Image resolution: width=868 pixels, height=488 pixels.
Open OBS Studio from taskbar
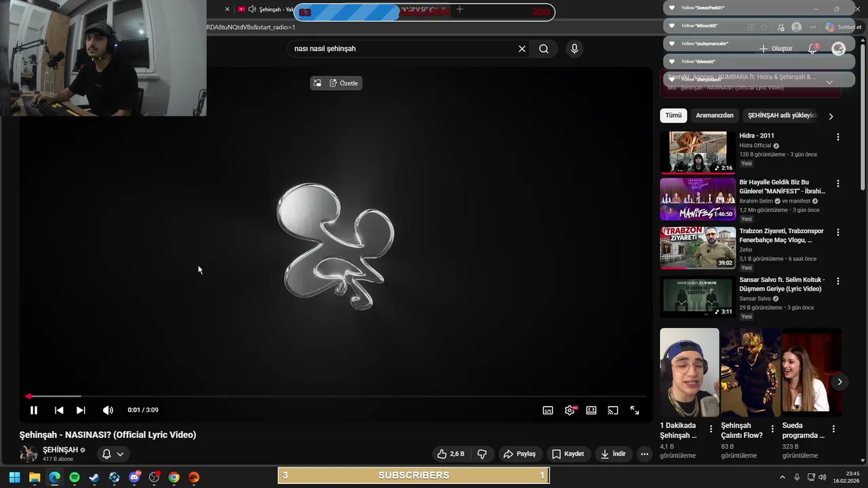tap(155, 477)
